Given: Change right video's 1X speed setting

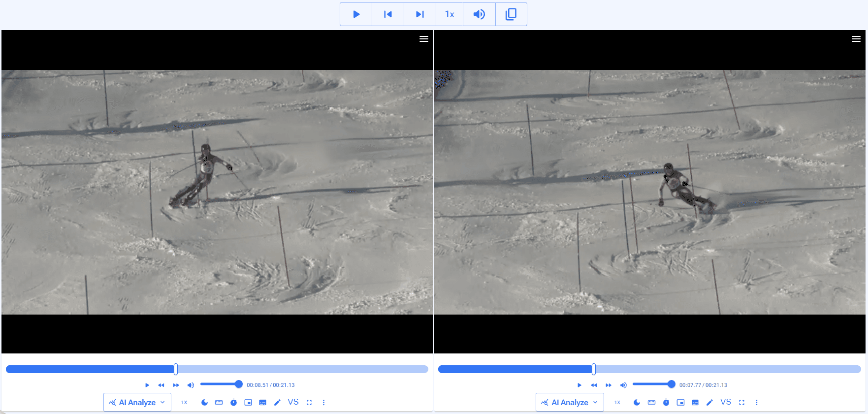Looking at the screenshot, I should [x=617, y=402].
